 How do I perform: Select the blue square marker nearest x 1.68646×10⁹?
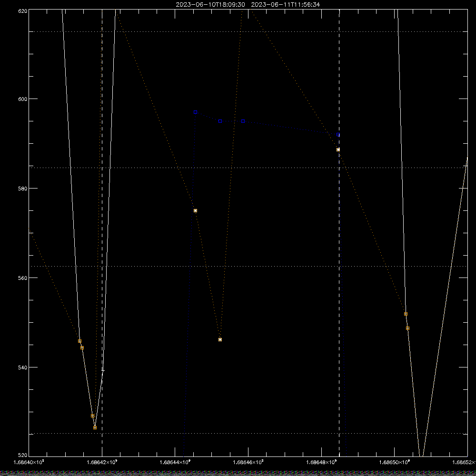tap(243, 121)
